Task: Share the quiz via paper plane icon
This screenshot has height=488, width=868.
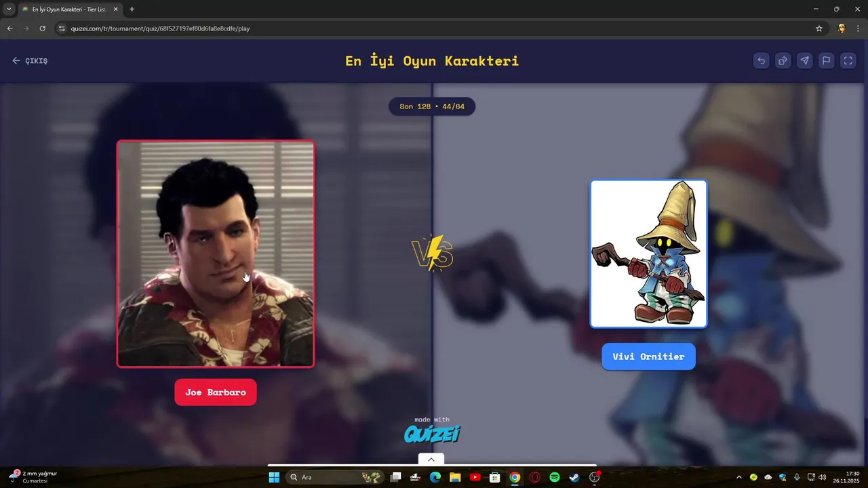Action: click(x=805, y=61)
